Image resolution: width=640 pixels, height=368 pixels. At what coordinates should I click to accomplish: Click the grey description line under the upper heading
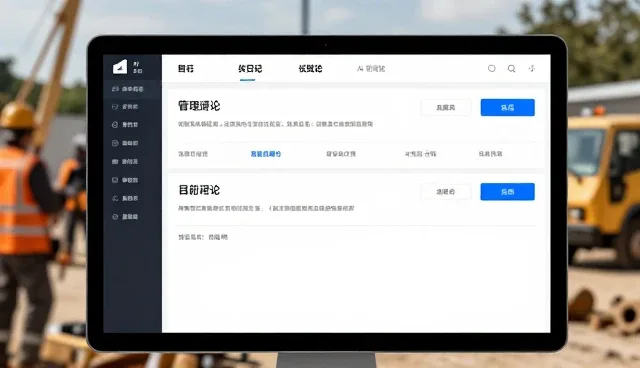point(276,124)
